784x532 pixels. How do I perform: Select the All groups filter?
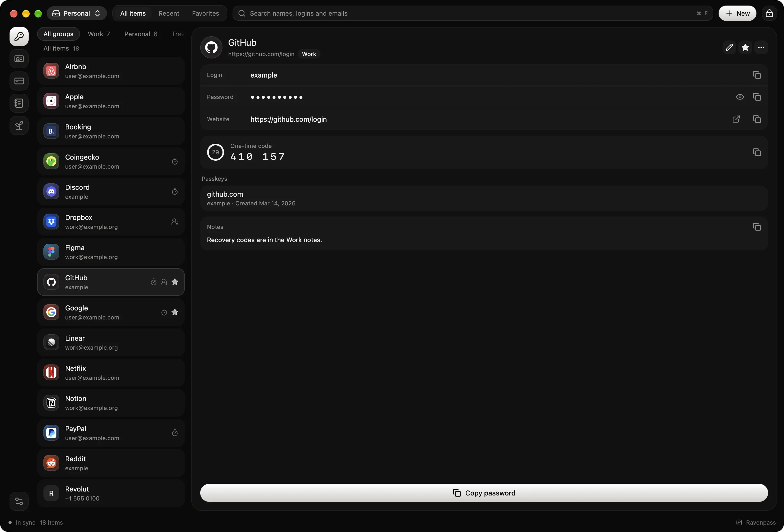[x=58, y=34]
